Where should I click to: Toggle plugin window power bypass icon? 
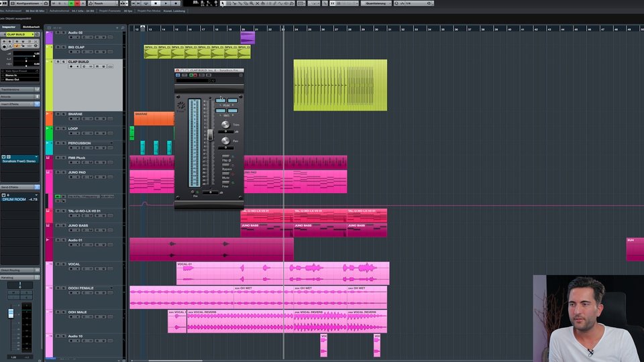tap(178, 75)
